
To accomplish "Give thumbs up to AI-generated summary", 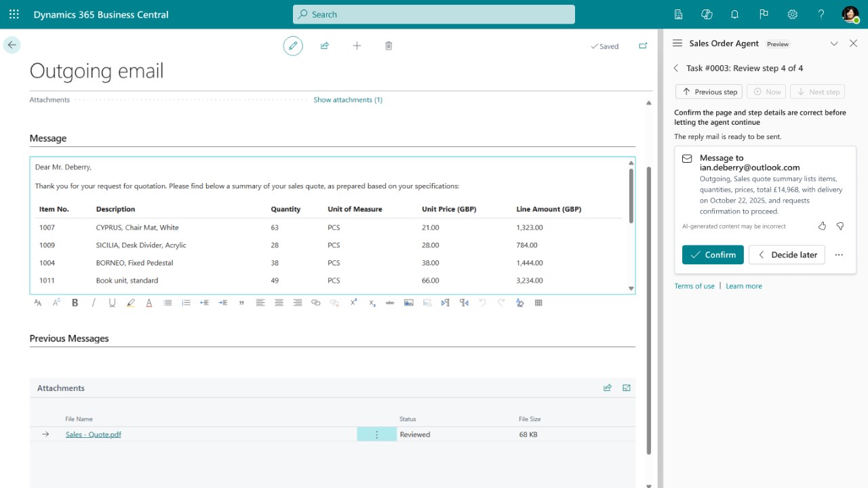I will [x=822, y=226].
